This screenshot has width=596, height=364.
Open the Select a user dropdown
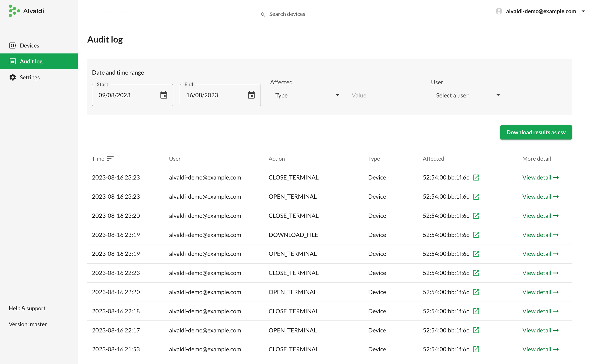pyautogui.click(x=467, y=95)
